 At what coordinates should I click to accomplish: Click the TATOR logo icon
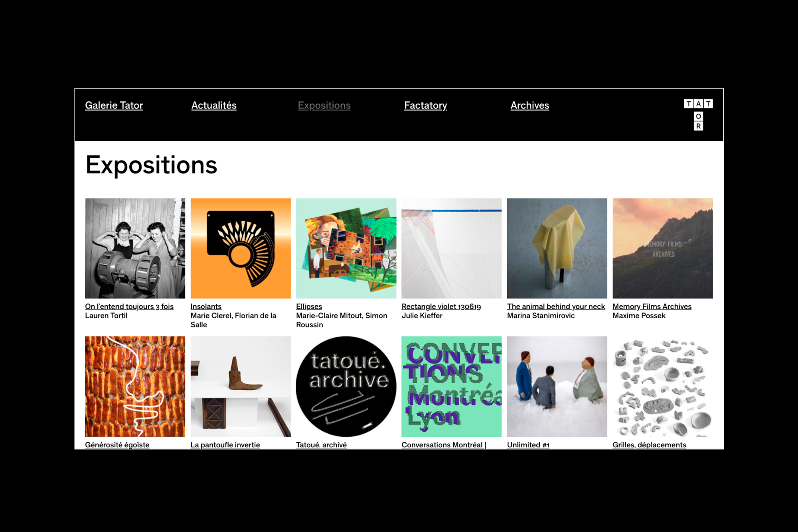pos(698,115)
